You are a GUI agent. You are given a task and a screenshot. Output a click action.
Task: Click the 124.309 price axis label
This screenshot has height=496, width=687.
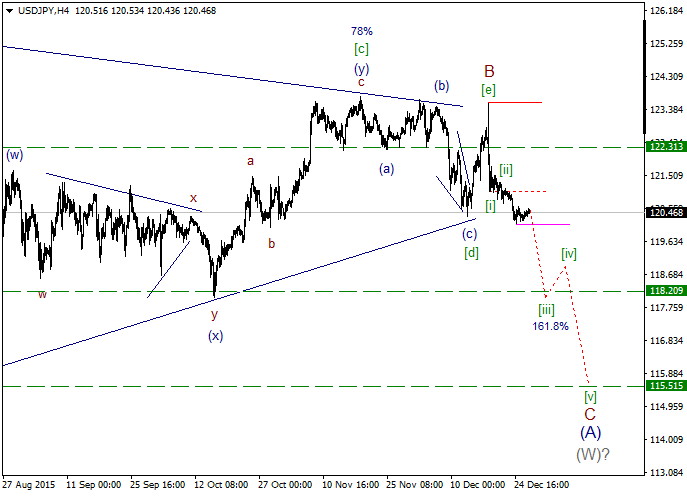coord(666,77)
